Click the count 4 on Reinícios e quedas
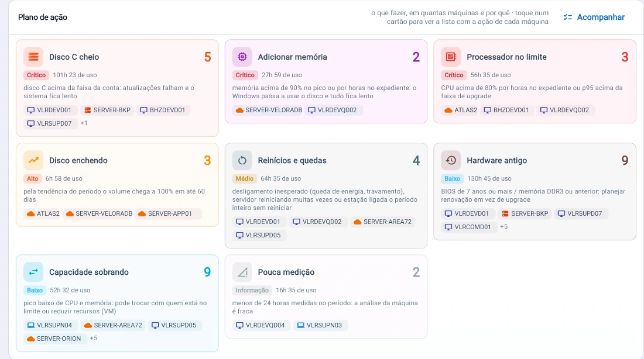This screenshot has height=359, width=644. (x=416, y=160)
